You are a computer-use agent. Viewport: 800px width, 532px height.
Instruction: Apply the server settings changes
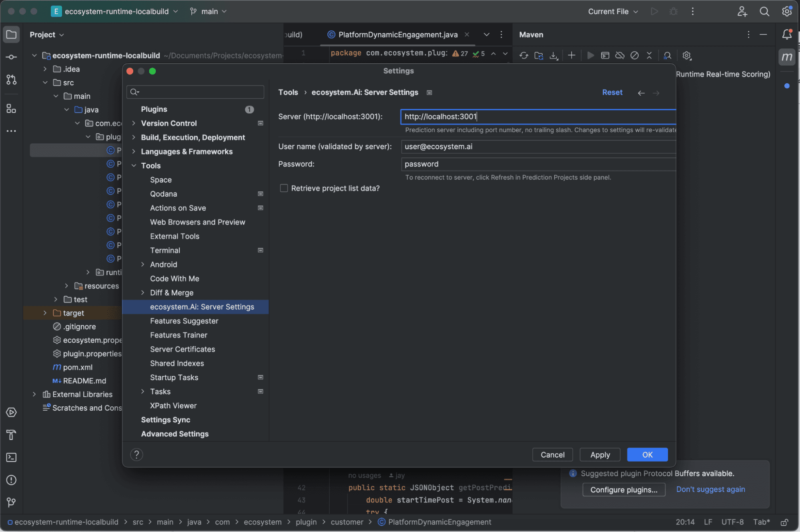pyautogui.click(x=599, y=454)
